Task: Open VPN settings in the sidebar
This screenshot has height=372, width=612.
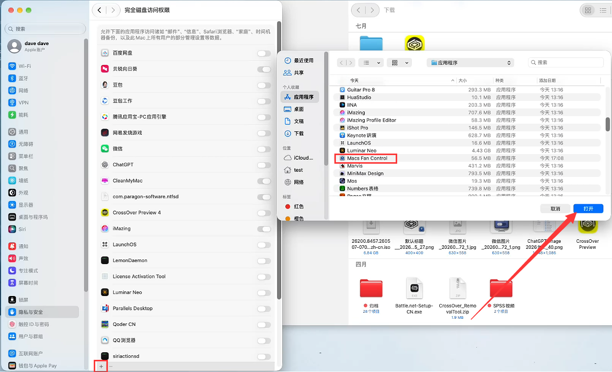Action: click(x=19, y=102)
